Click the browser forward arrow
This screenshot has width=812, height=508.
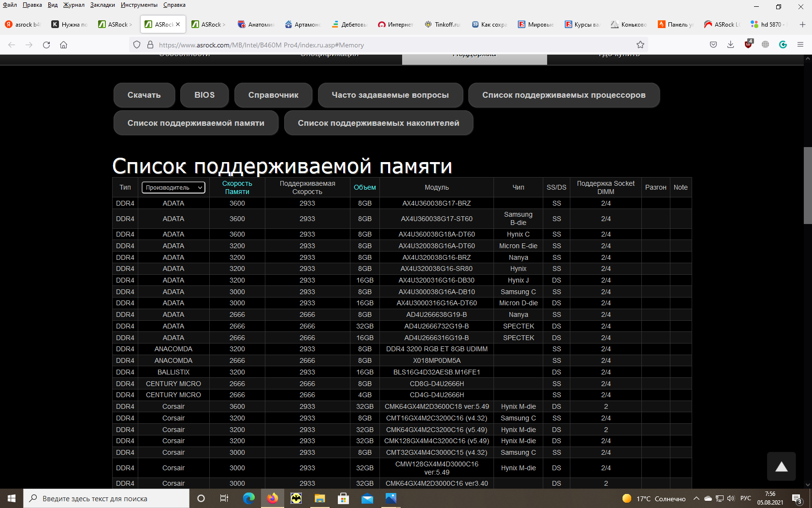[x=29, y=45]
